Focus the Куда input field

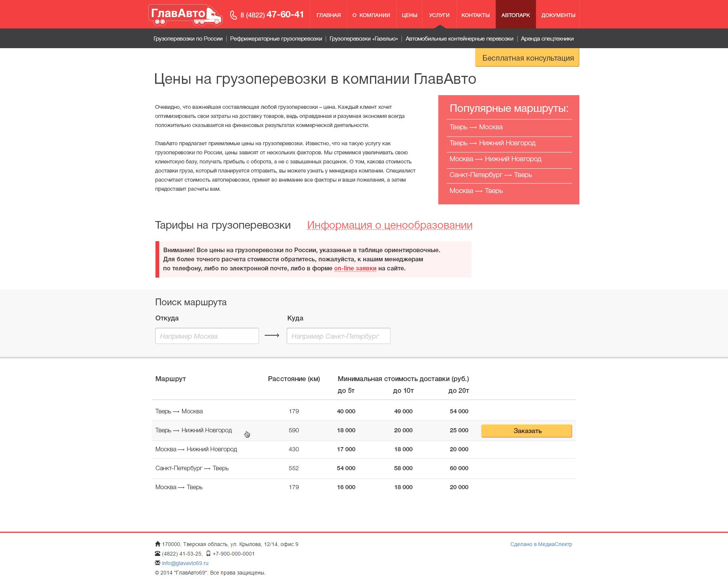tap(338, 336)
